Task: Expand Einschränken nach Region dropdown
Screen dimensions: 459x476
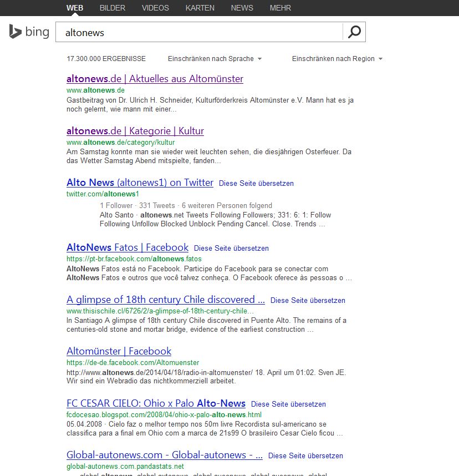Action: [337, 59]
